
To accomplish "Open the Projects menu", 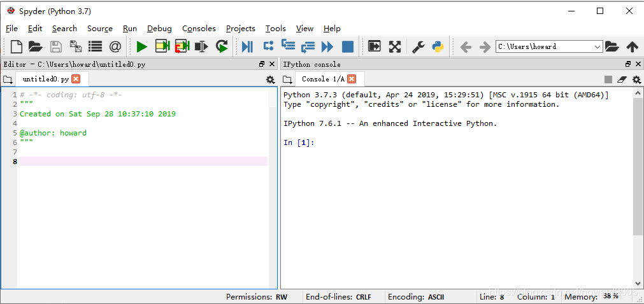I will point(240,29).
